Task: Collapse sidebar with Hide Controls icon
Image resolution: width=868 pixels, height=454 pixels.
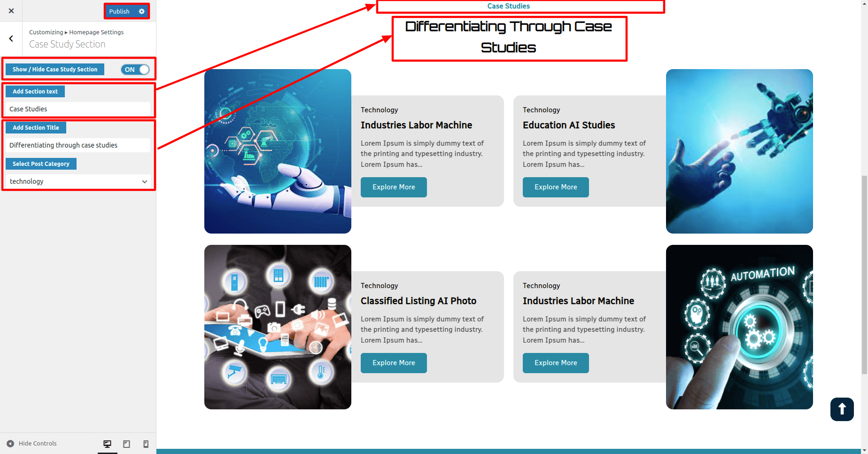Action: tap(10, 444)
